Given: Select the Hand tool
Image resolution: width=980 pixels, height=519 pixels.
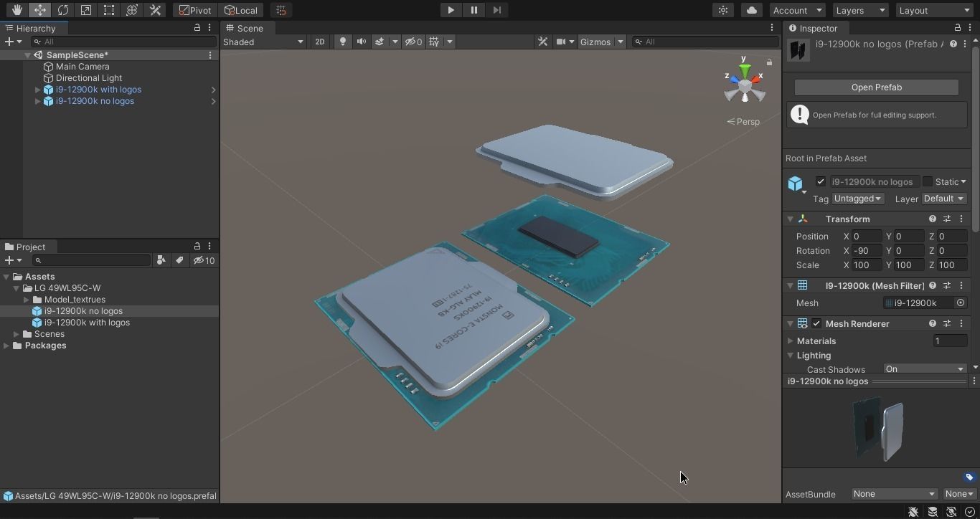Looking at the screenshot, I should tap(17, 10).
